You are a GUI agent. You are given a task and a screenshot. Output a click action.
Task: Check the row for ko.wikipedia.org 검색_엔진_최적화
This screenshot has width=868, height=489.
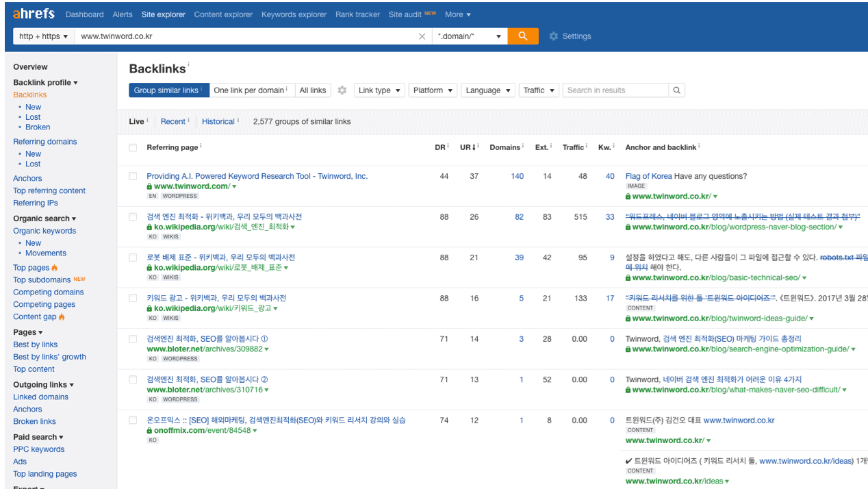(x=133, y=217)
